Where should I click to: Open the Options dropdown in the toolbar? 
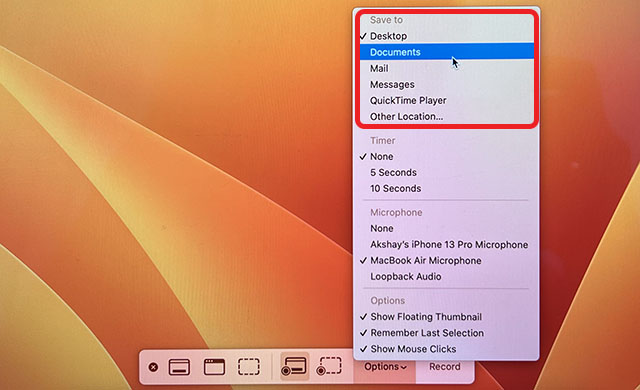click(x=385, y=367)
